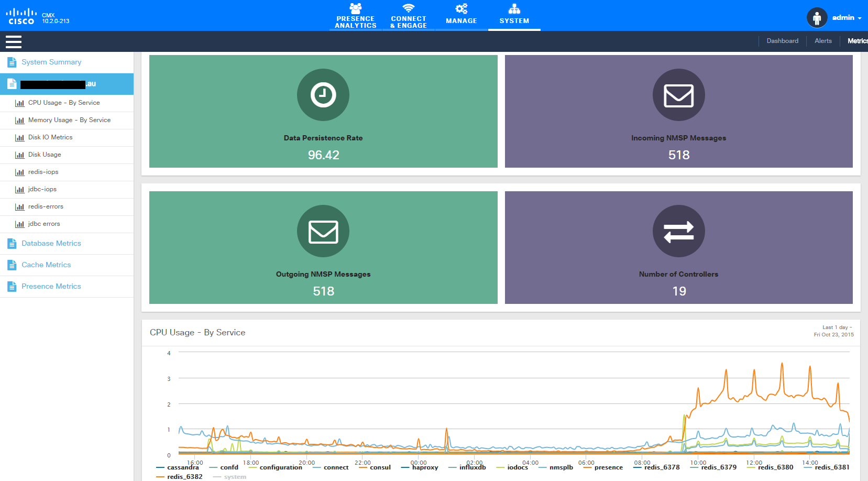Click the Data Persistence Rate clock icon
868x481 pixels.
[x=323, y=95]
